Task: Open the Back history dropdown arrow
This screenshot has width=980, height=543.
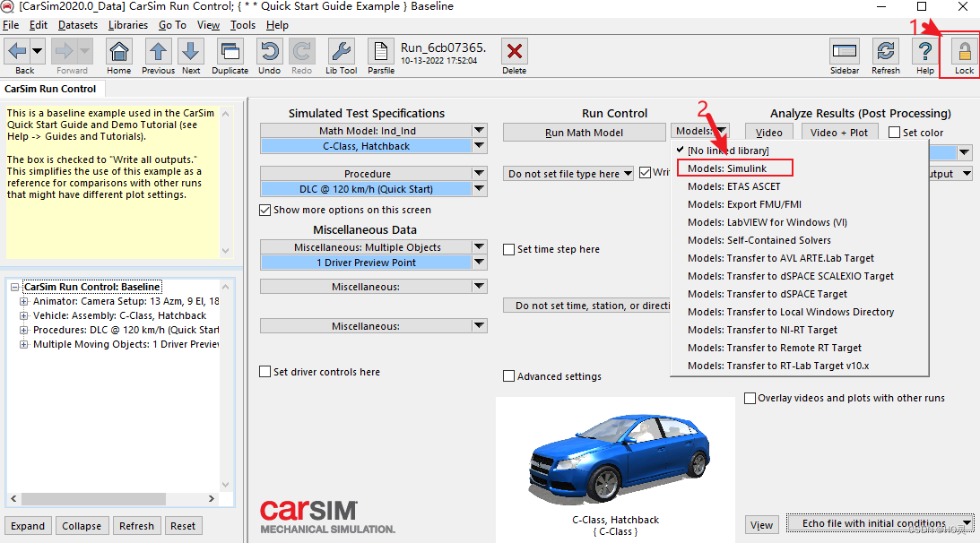Action: click(38, 51)
